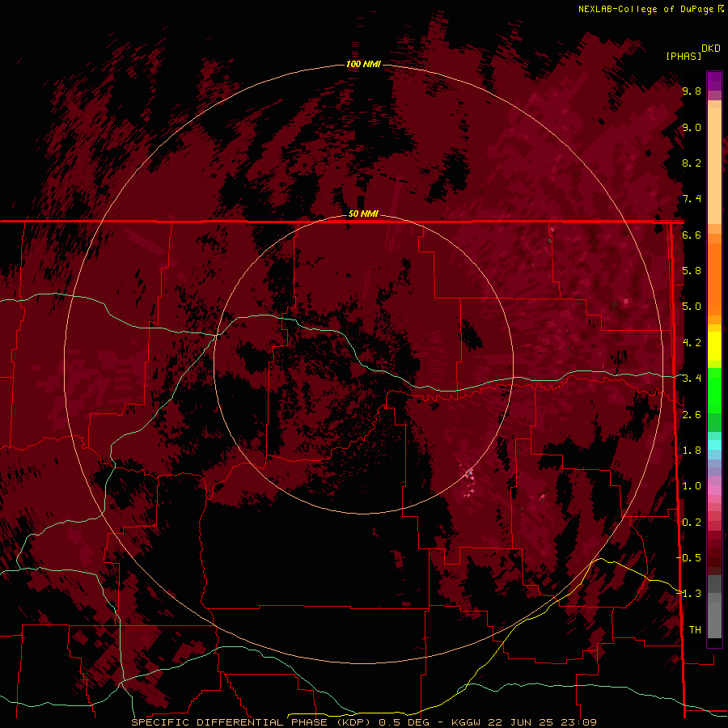
Task: Click the 1.0 value on the color scale
Action: click(x=692, y=486)
